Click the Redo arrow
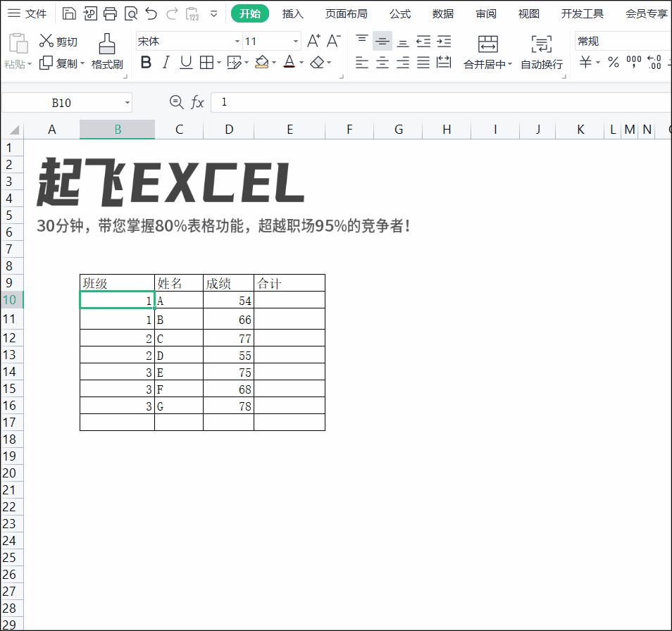Image resolution: width=672 pixels, height=631 pixels. (172, 13)
